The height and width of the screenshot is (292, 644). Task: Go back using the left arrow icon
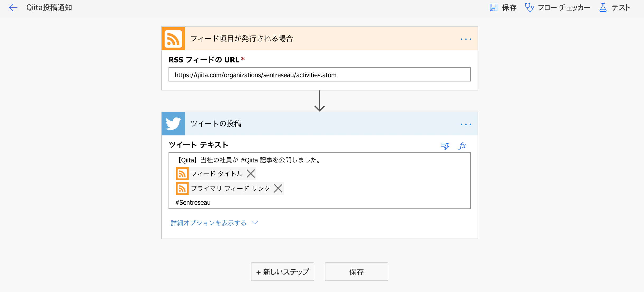13,7
